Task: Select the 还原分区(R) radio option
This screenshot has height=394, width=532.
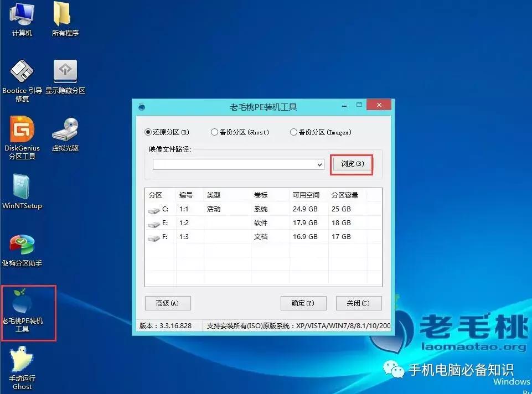Action: [148, 132]
